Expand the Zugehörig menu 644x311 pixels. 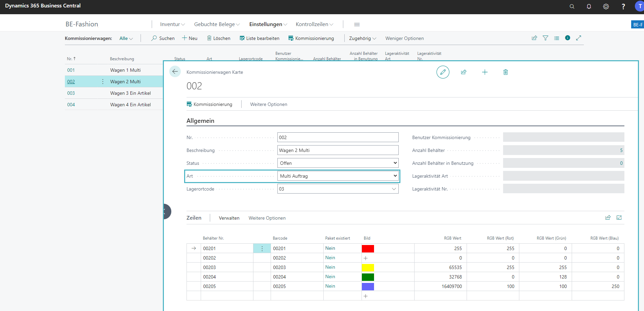point(362,38)
